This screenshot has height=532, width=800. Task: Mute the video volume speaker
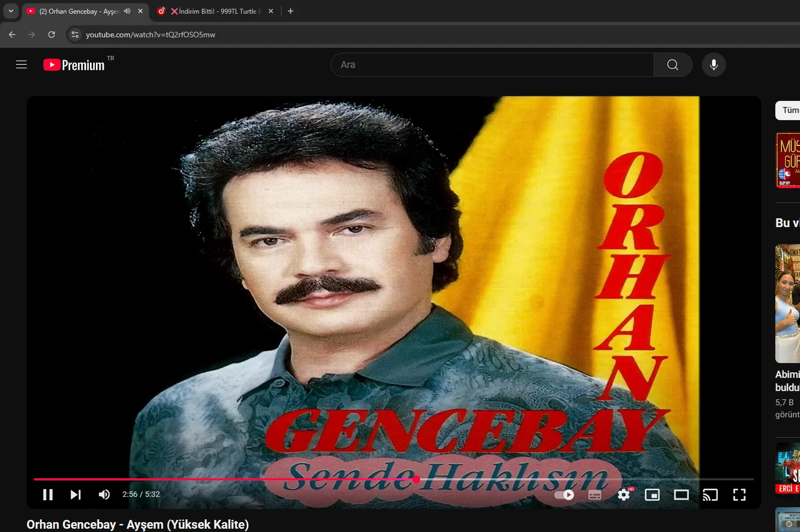point(104,495)
